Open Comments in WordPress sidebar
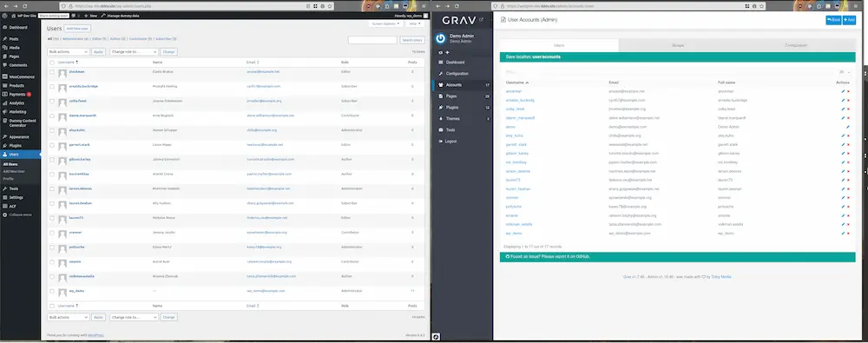868x343 pixels. (x=17, y=65)
